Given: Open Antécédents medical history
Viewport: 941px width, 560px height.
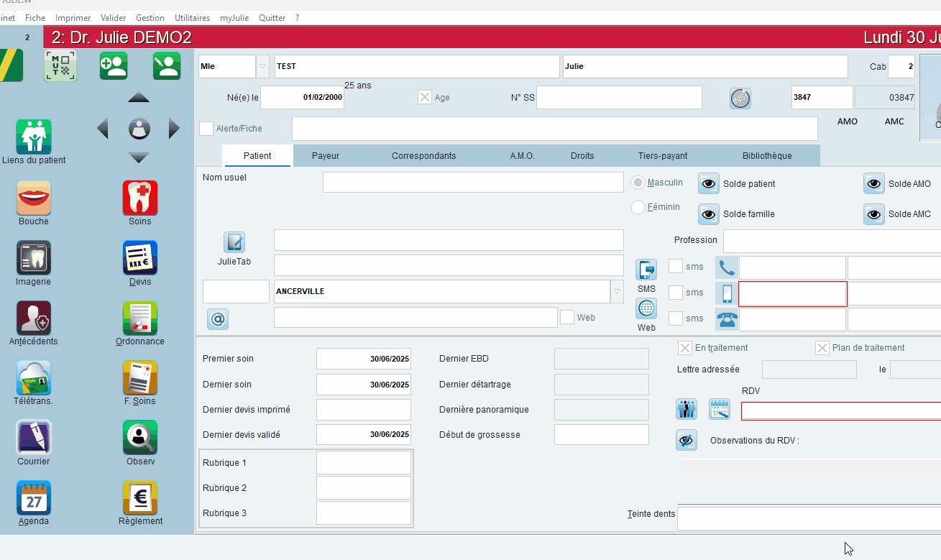Looking at the screenshot, I should click(34, 318).
